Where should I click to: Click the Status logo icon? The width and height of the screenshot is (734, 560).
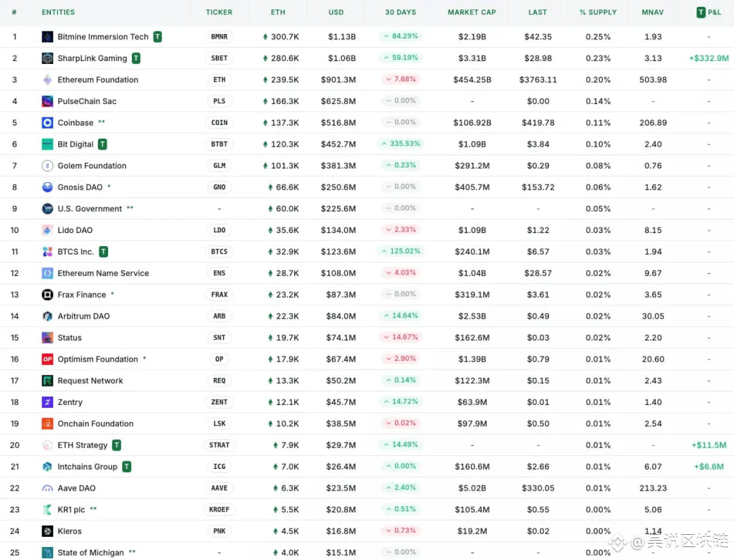click(48, 338)
